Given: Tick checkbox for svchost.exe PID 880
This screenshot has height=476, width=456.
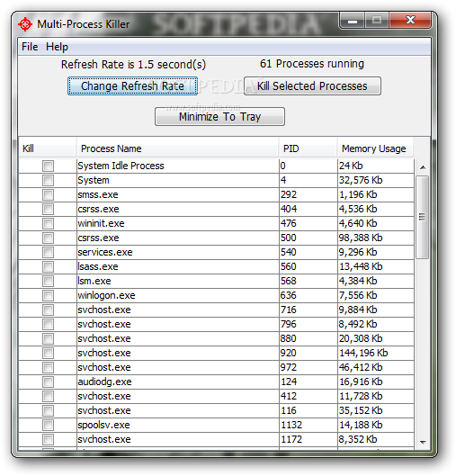Looking at the screenshot, I should pyautogui.click(x=48, y=339).
